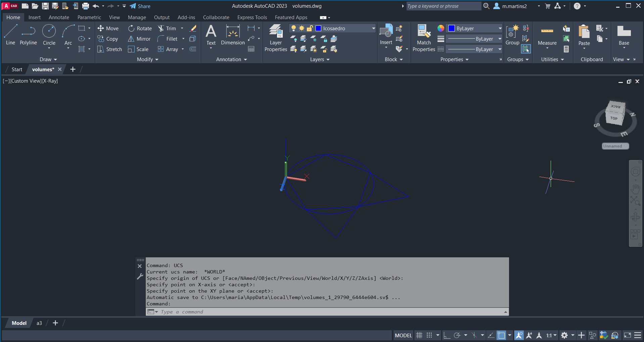
Task: Activate the Mirror tool
Action: [x=139, y=39]
